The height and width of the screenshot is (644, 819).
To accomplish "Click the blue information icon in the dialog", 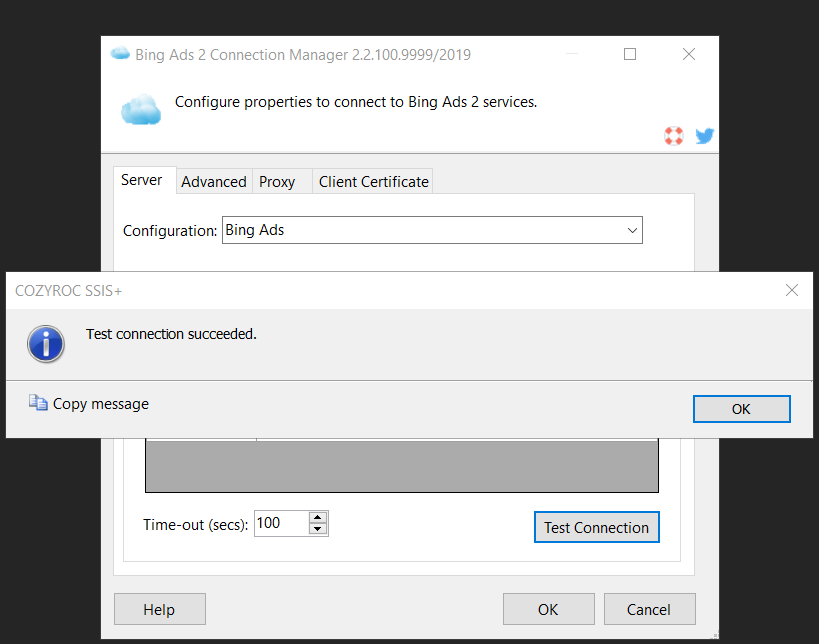I will [46, 344].
